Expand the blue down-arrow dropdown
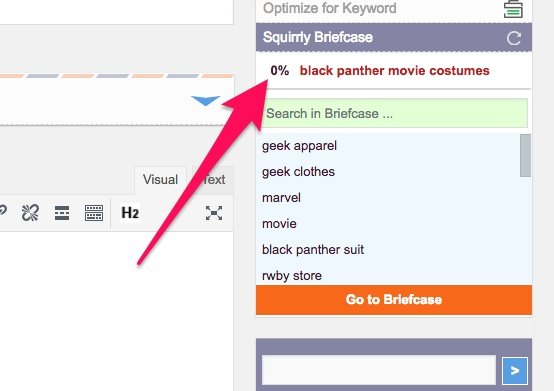The width and height of the screenshot is (554, 391). tap(205, 101)
